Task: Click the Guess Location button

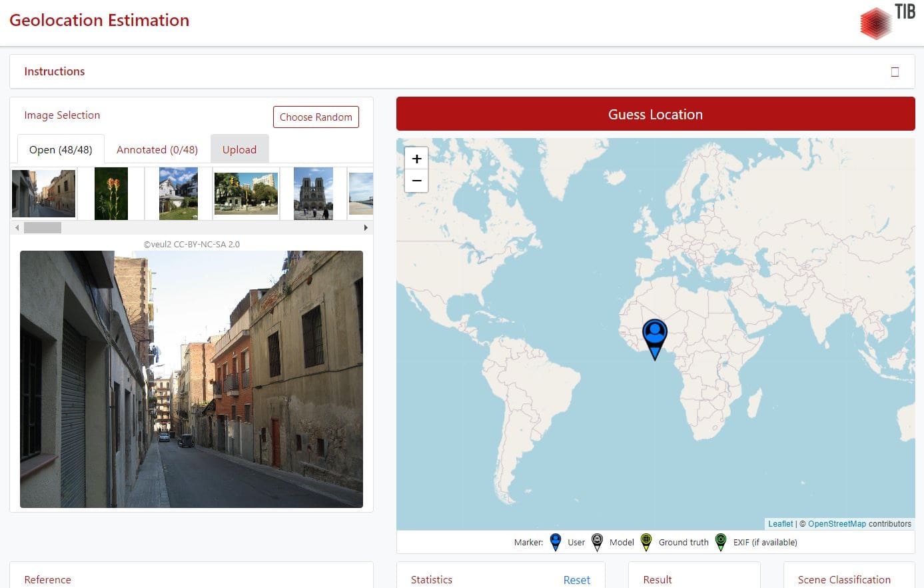Action: 656,114
